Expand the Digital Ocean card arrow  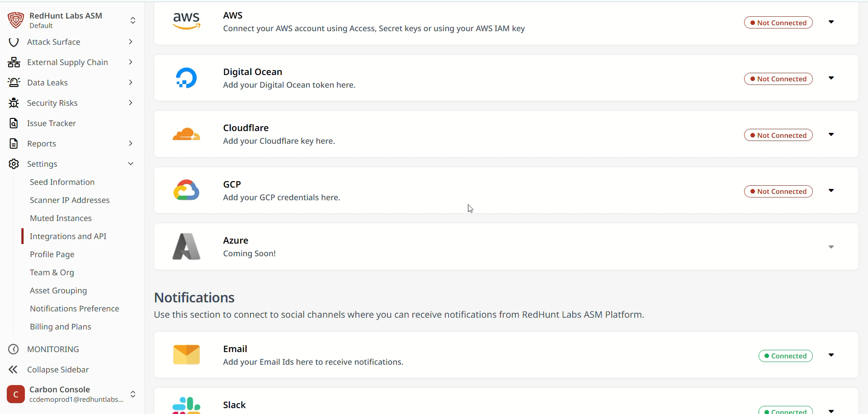pyautogui.click(x=831, y=78)
